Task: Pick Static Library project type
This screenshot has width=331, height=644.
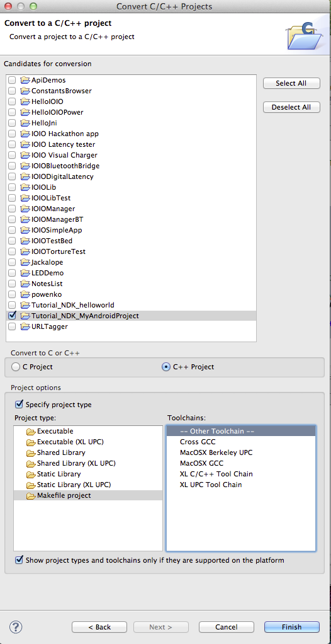Action: pyautogui.click(x=59, y=474)
